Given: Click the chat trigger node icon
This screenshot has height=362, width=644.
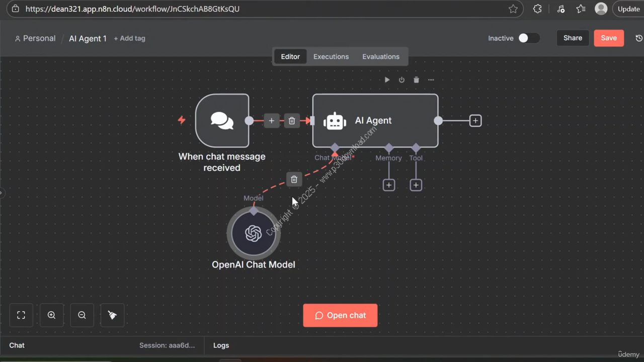Looking at the screenshot, I should pyautogui.click(x=222, y=121).
